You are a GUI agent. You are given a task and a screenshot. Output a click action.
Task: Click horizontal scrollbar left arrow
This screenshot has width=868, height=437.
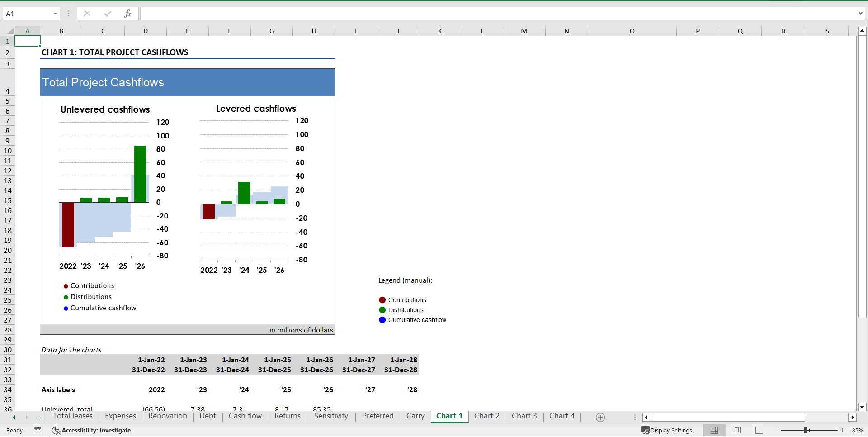coord(646,418)
